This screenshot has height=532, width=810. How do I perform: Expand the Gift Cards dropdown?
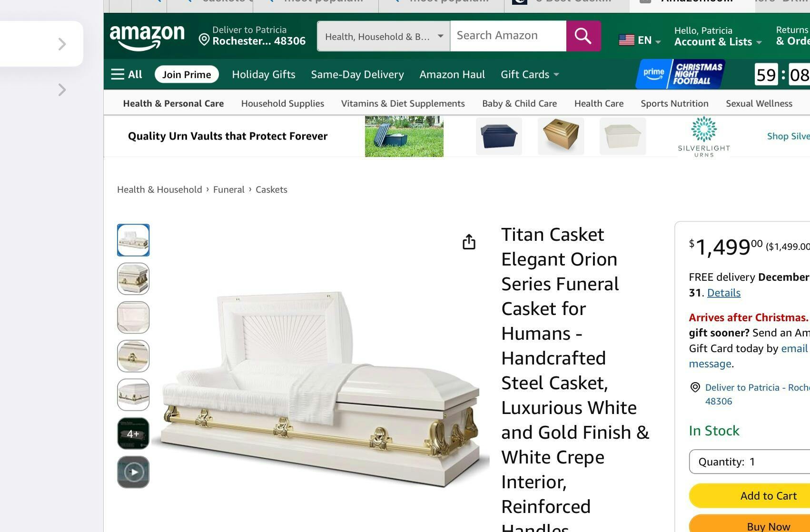(530, 74)
